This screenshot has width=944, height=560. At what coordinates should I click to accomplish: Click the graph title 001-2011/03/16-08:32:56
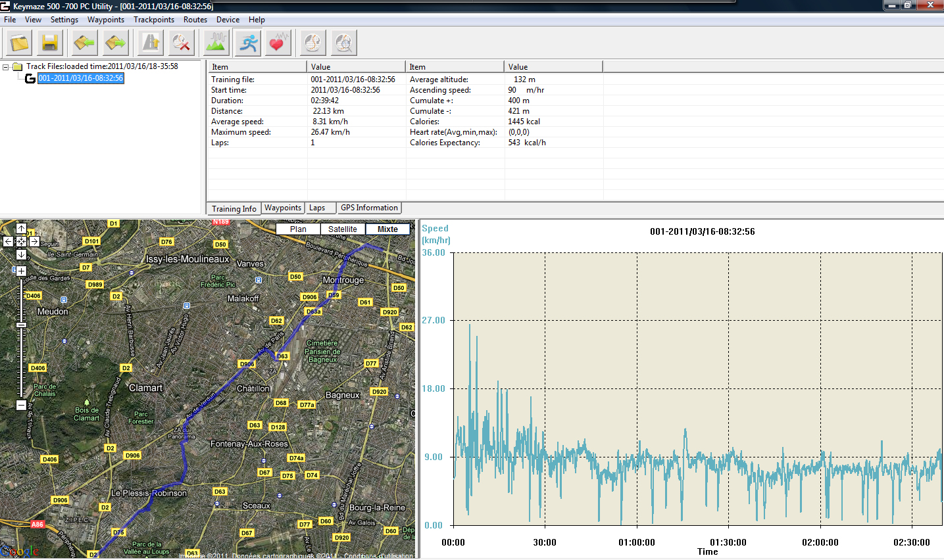[702, 231]
